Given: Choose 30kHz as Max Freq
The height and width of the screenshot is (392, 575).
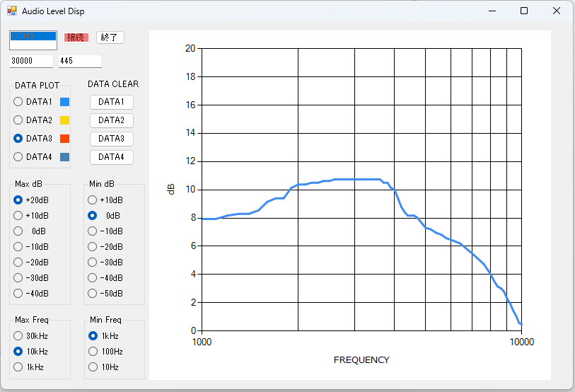Looking at the screenshot, I should tap(19, 336).
